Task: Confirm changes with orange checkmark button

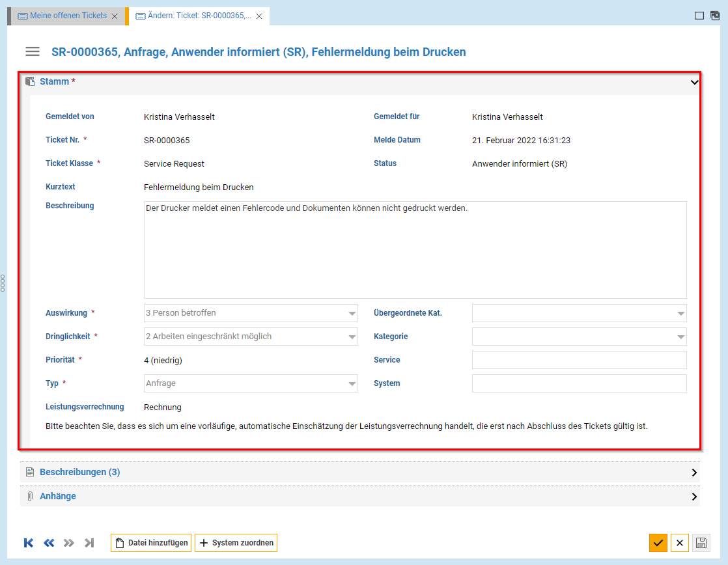Action: pos(658,543)
